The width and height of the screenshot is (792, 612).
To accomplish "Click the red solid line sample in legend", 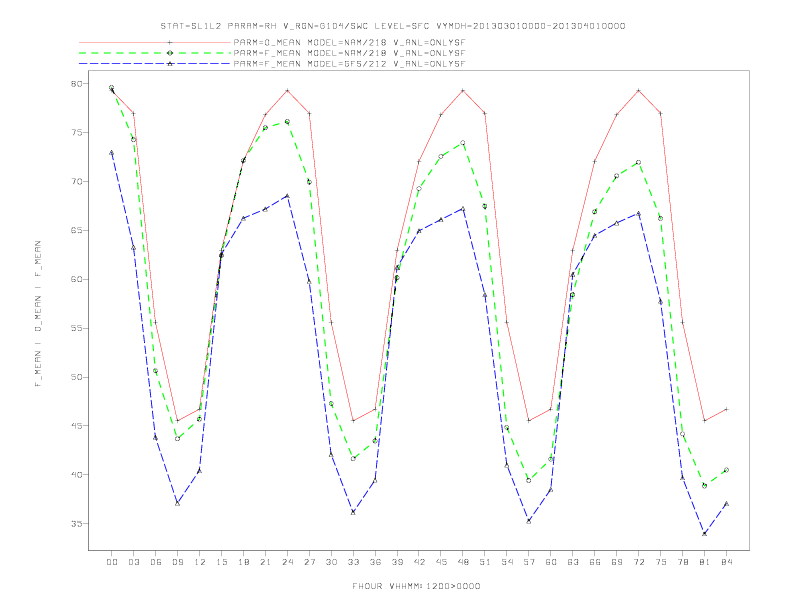I will click(x=155, y=42).
